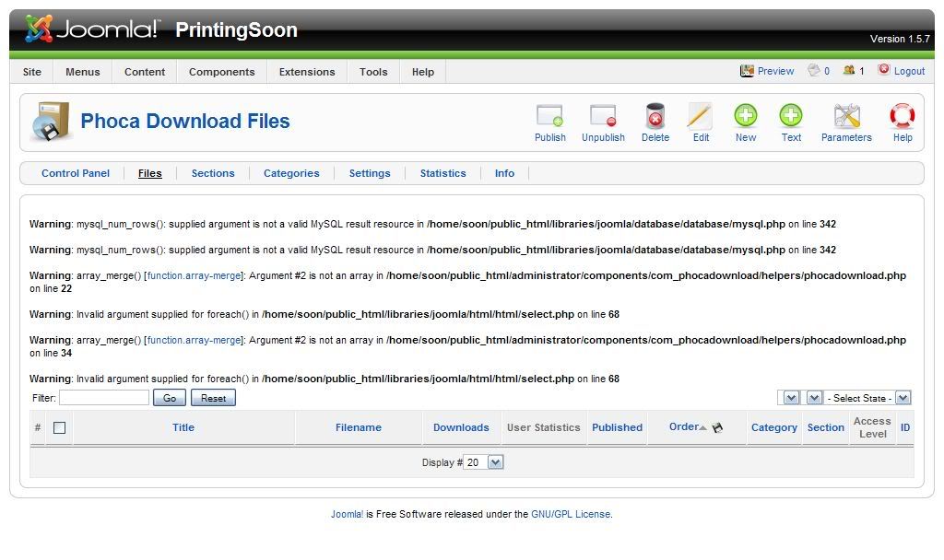944x560 pixels.
Task: Open the Display # 20 dropdown
Action: [x=483, y=462]
